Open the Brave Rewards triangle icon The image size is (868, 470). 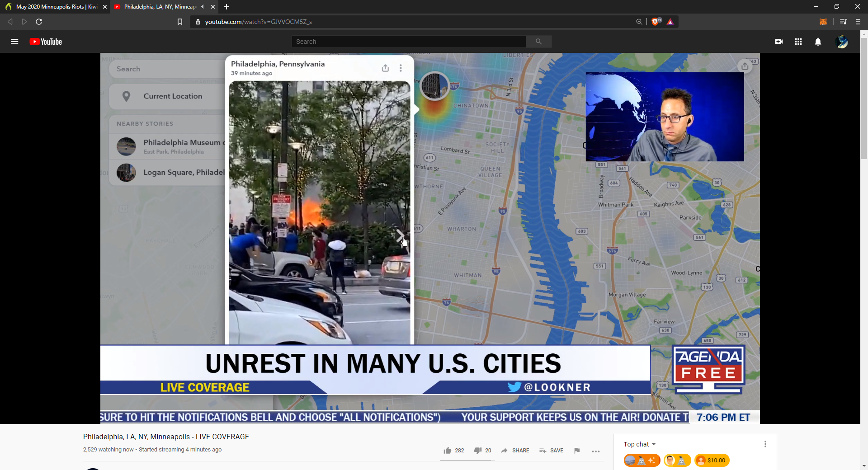(670, 22)
